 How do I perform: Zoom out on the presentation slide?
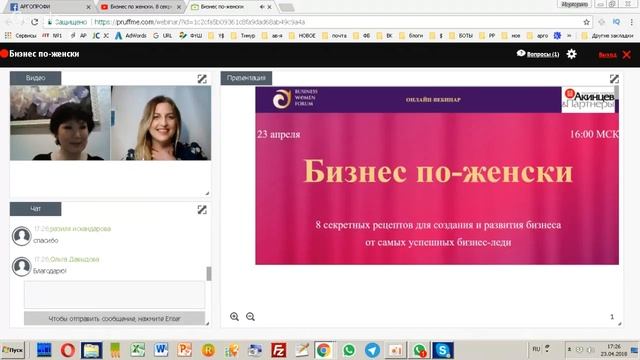(250, 317)
